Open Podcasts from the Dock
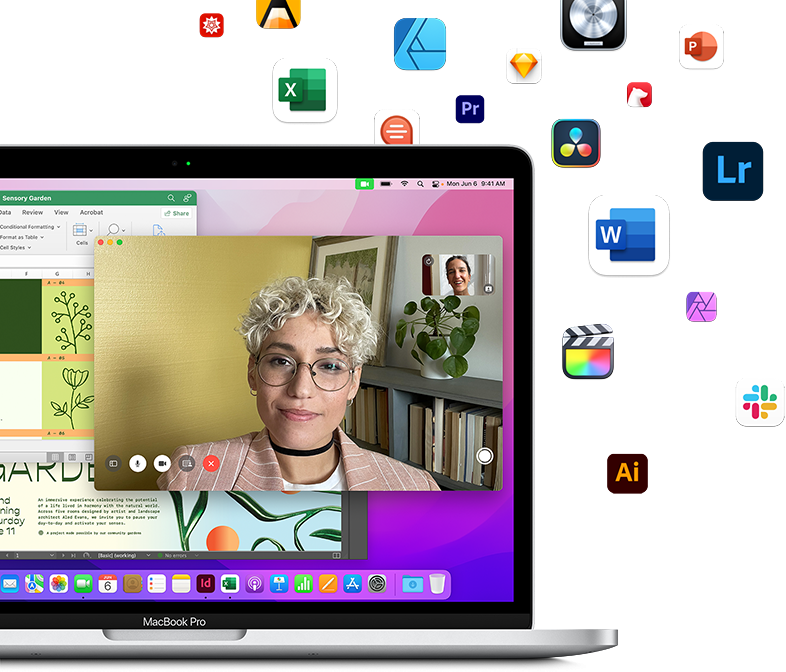The image size is (786, 672). pos(254,583)
